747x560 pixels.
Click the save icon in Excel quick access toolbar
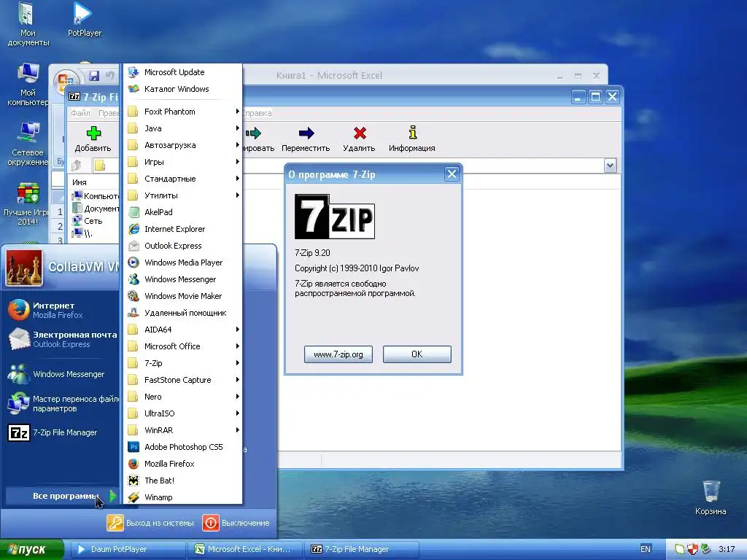tap(94, 76)
